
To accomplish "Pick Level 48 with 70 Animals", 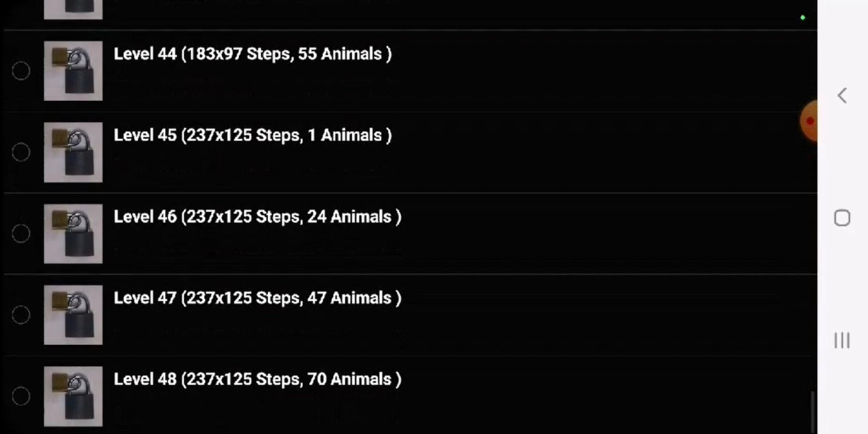I will click(257, 380).
